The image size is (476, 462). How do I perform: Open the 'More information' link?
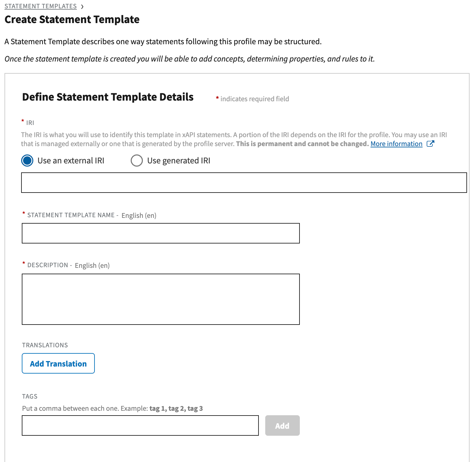pyautogui.click(x=396, y=144)
